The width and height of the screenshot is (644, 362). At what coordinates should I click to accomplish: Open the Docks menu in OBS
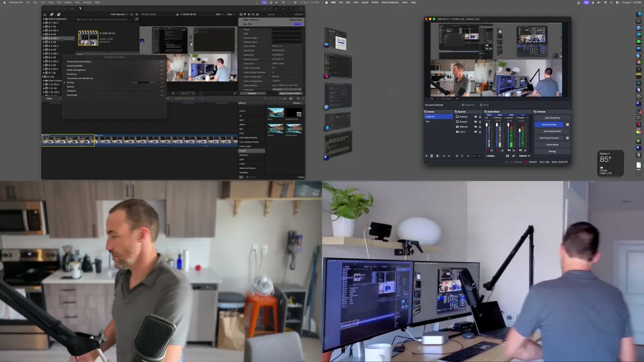coord(365,3)
